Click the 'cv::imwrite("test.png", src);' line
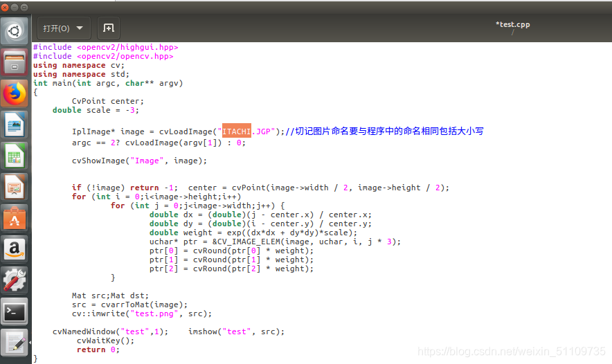 (142, 313)
